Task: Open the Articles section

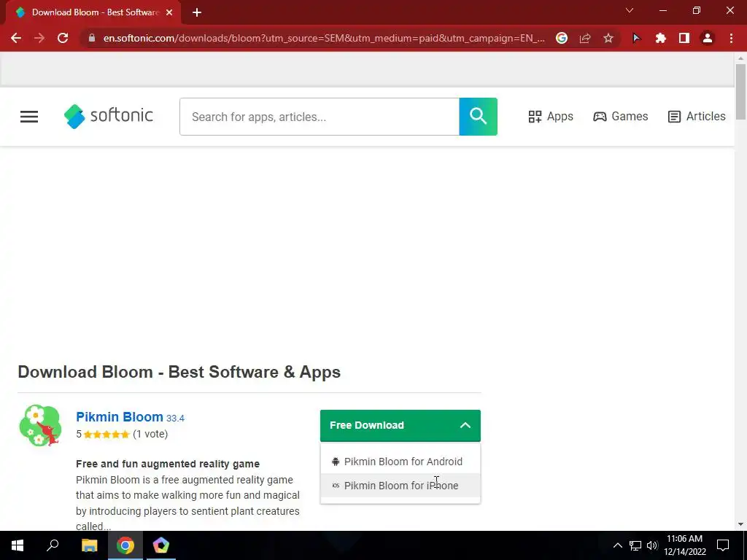Action: click(x=697, y=117)
